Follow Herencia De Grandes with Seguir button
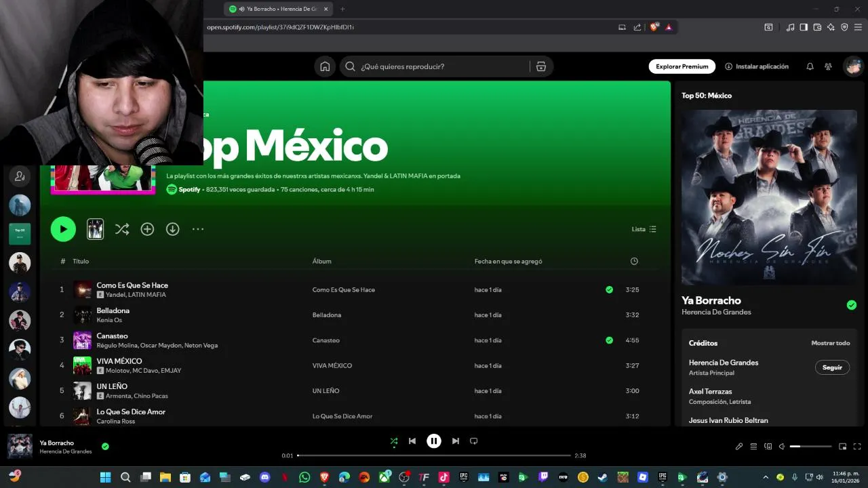The image size is (868, 488). point(832,367)
